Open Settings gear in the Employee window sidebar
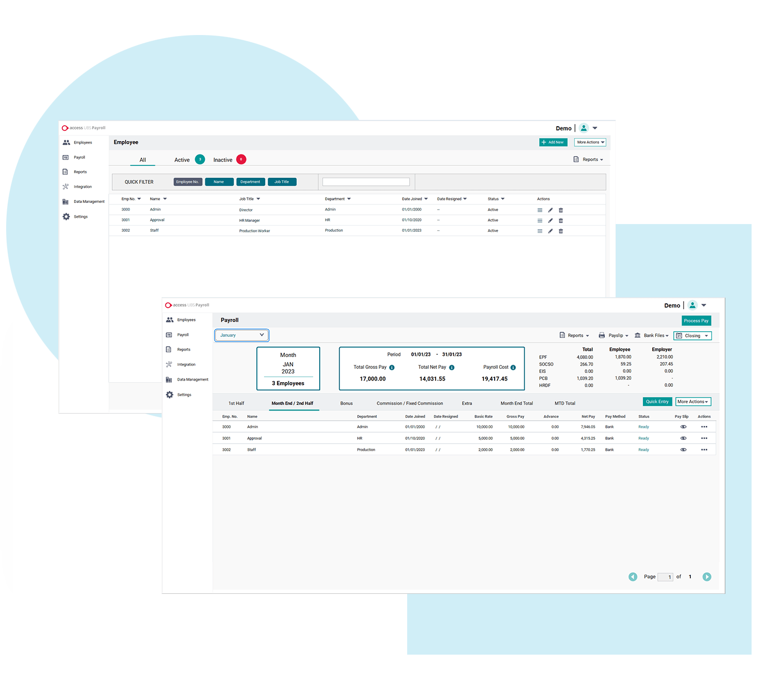Image resolution: width=784 pixels, height=684 pixels. 66,217
